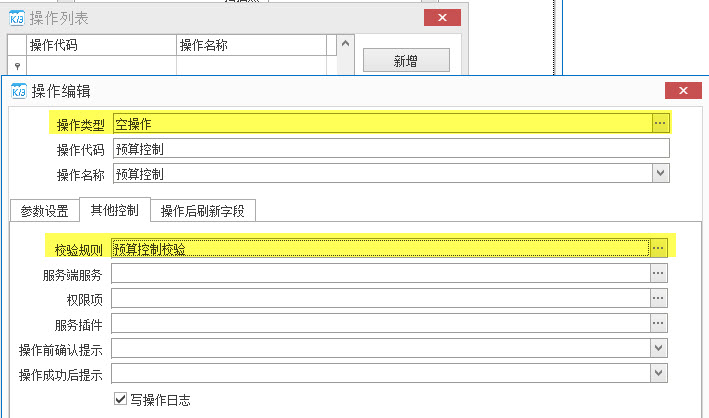Click the 新增 button
The image size is (709, 418).
[405, 61]
